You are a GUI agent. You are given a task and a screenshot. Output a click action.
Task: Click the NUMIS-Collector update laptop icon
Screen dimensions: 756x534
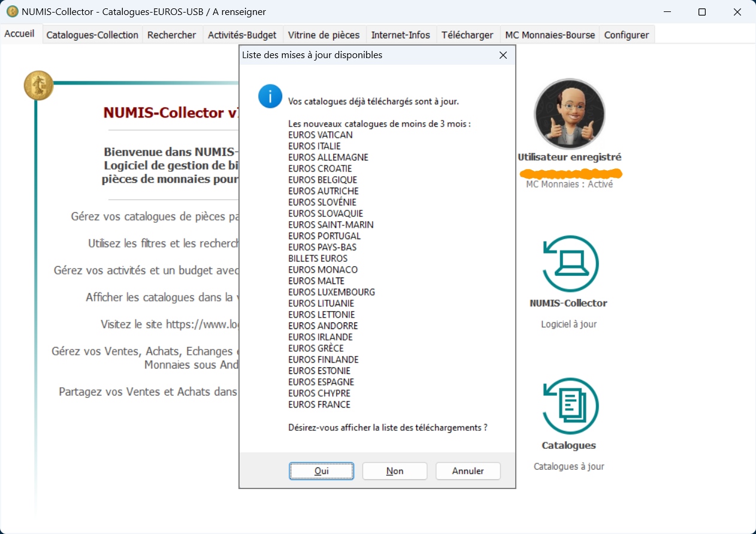[570, 264]
